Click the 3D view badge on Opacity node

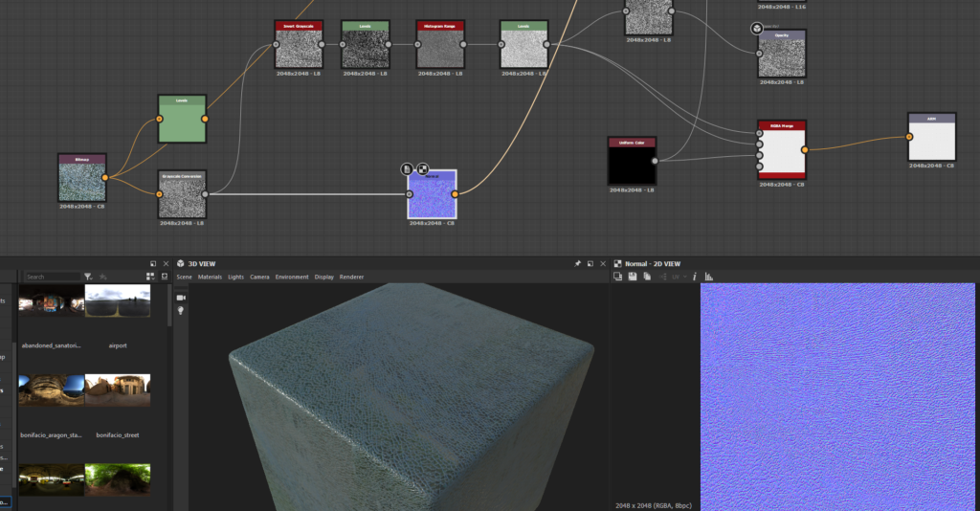point(757,30)
